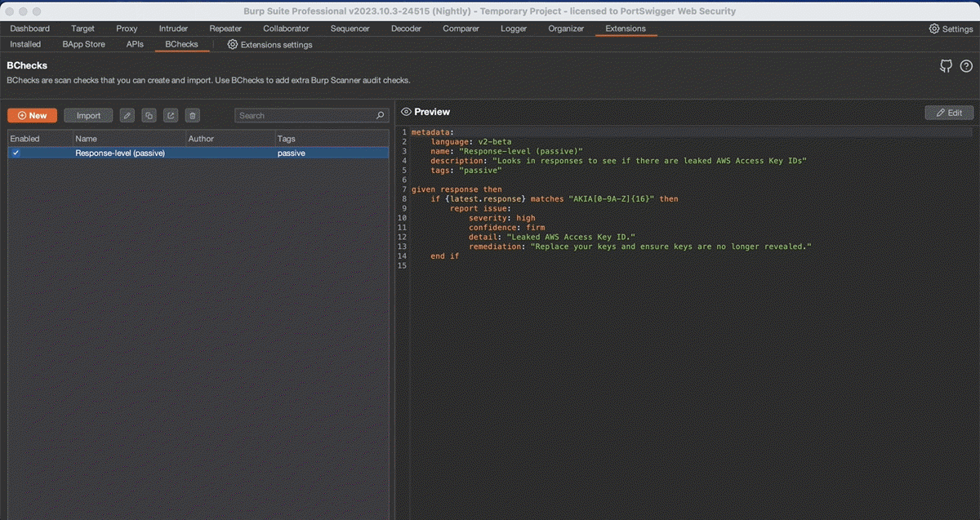This screenshot has width=980, height=520.
Task: Click the copy BCheck icon
Action: (x=149, y=116)
